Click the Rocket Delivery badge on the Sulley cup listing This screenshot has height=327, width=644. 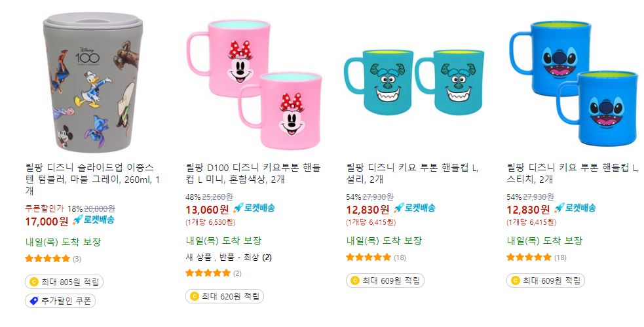(x=415, y=208)
